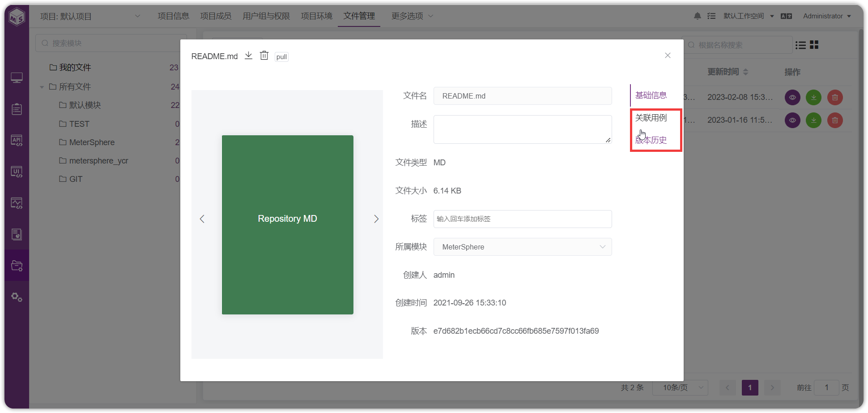
Task: Open the task list icon in top bar
Action: tap(711, 16)
